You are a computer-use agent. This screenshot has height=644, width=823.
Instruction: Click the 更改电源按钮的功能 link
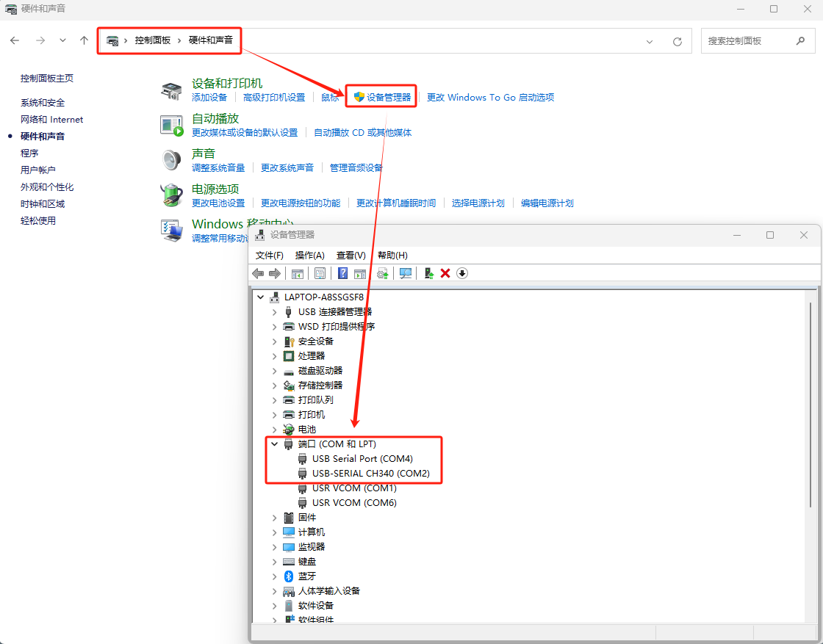click(x=301, y=203)
